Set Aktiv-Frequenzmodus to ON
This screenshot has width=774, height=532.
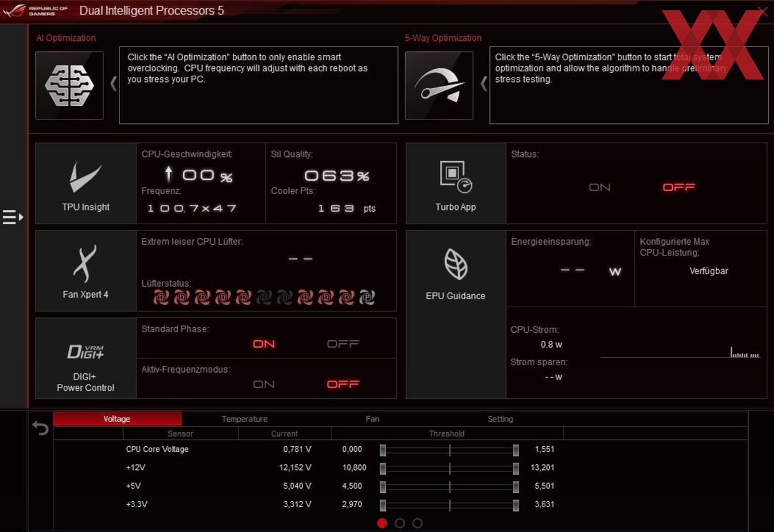(264, 384)
